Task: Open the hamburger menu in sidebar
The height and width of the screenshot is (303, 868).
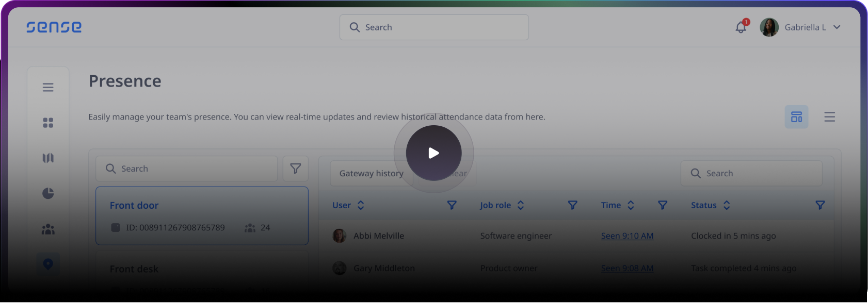Action: click(48, 88)
